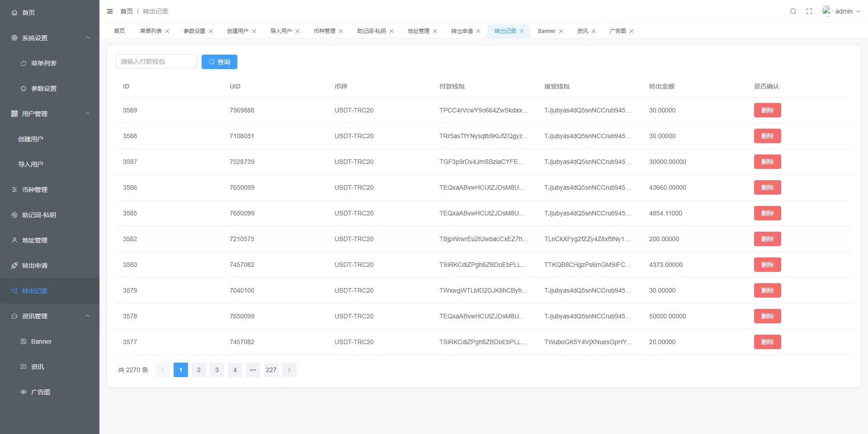868x434 pixels.
Task: Close the 菜单列表 tab
Action: [167, 31]
